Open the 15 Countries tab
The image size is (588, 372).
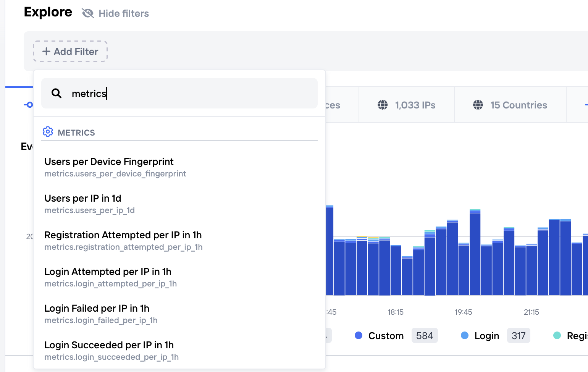510,105
